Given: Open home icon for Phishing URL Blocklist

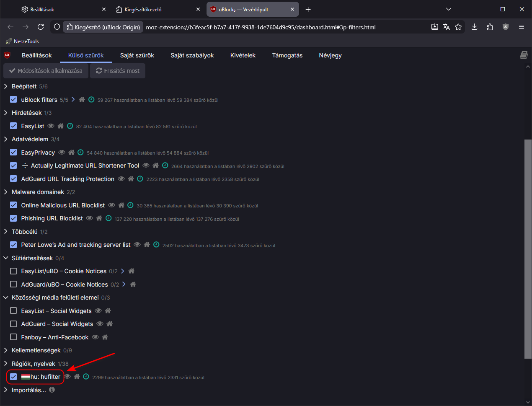Looking at the screenshot, I should point(99,218).
